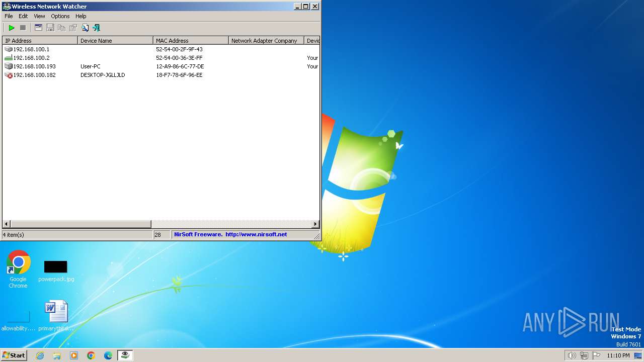
Task: Open the nirsoft.net link in status bar
Action: [256, 234]
